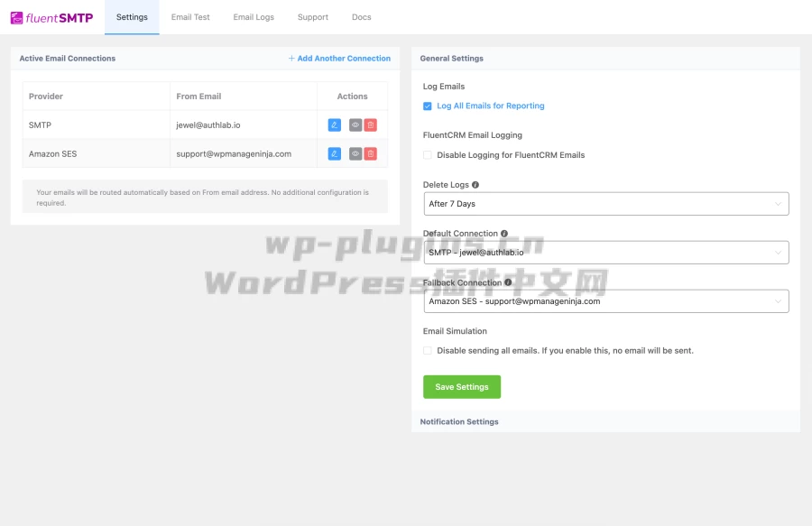Viewport: 812px width, 526px height.
Task: Expand the Notification Settings section
Action: [606, 421]
